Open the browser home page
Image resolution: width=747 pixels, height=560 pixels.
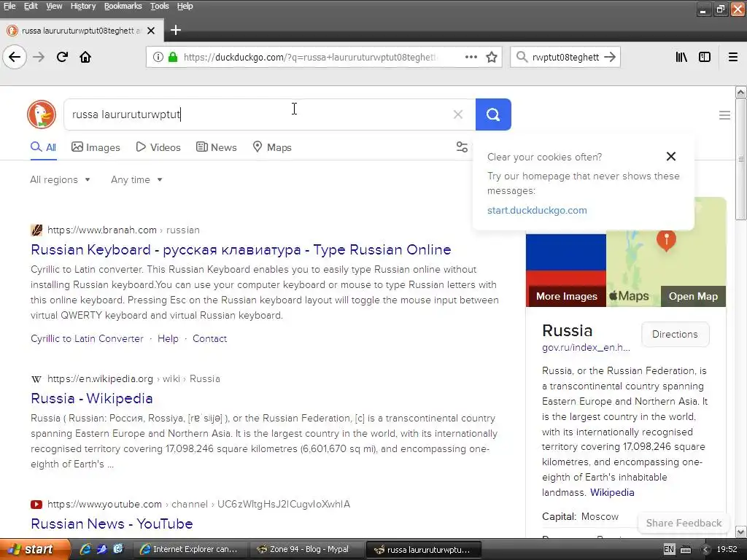[x=85, y=57]
